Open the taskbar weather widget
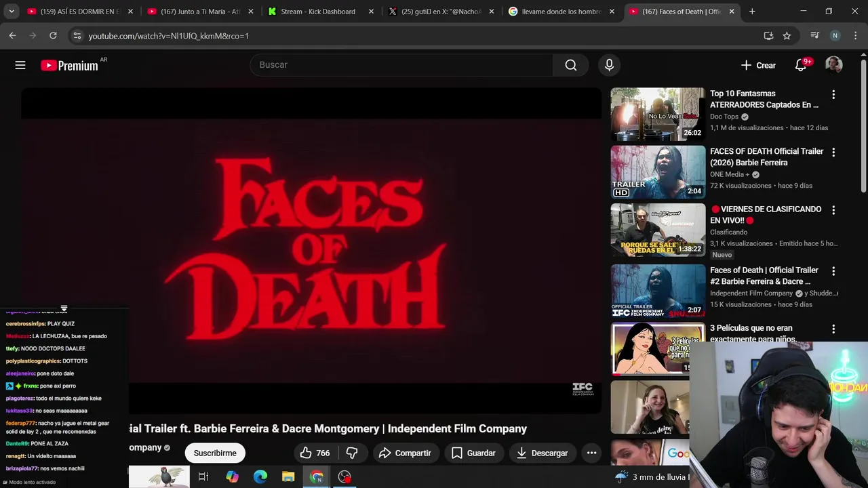The image size is (868, 488). (652, 477)
